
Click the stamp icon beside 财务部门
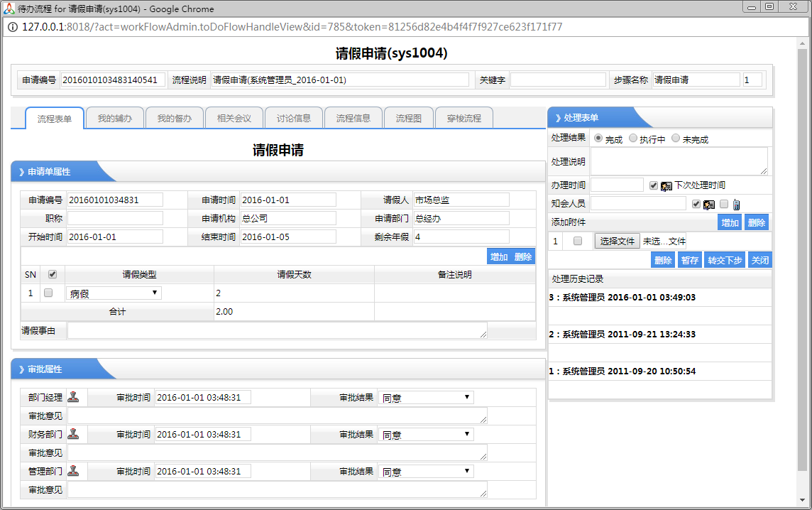point(73,434)
